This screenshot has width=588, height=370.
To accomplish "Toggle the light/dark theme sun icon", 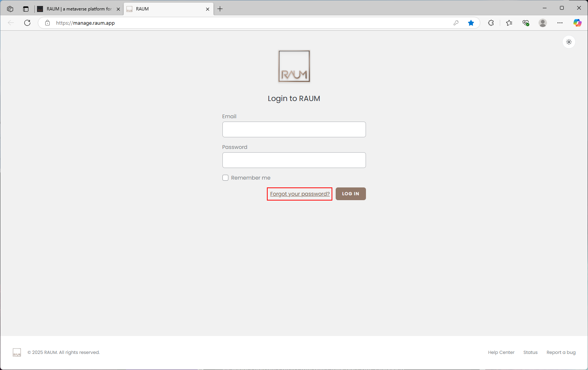I will point(569,42).
